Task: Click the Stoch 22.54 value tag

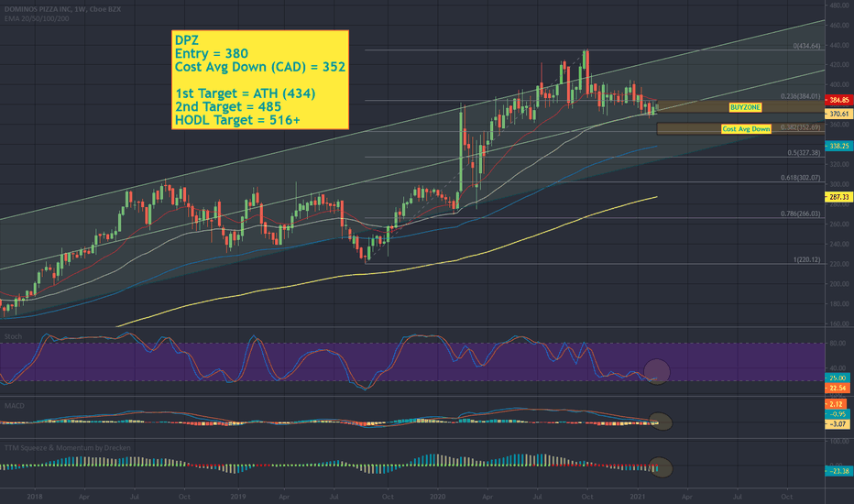Action: (838, 388)
